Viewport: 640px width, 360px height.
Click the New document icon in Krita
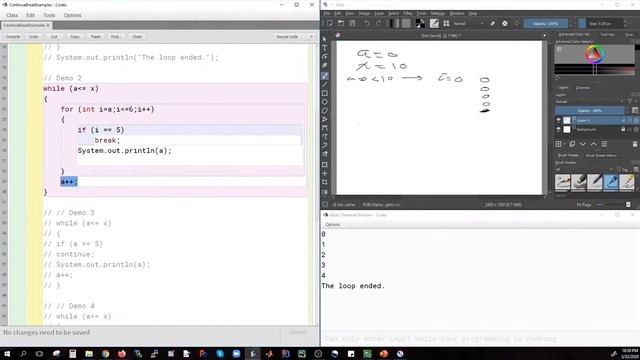(x=329, y=24)
